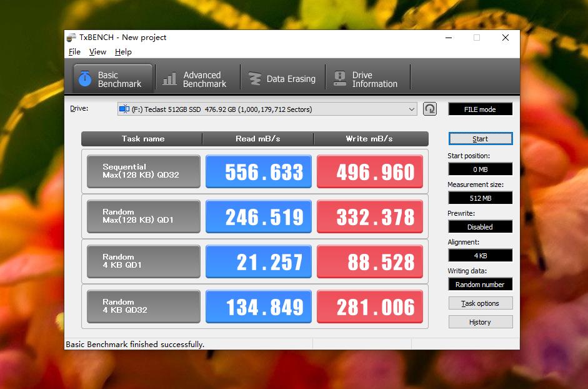
Task: Click the drive icon in Drive selector
Action: click(x=124, y=109)
